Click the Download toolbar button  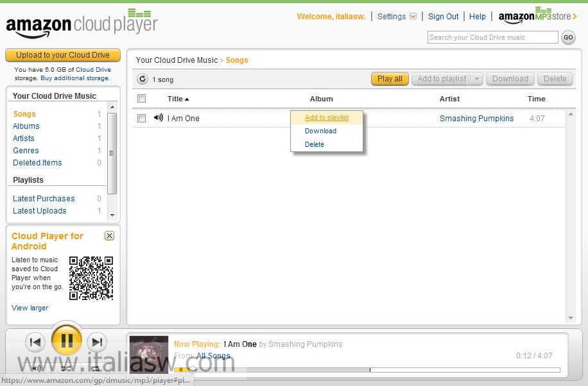(510, 79)
